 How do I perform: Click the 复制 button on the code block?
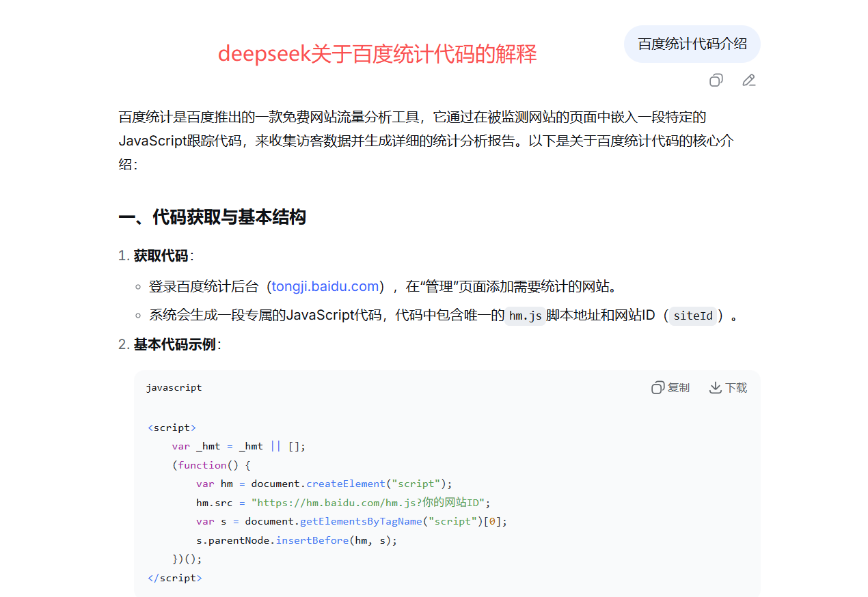670,387
